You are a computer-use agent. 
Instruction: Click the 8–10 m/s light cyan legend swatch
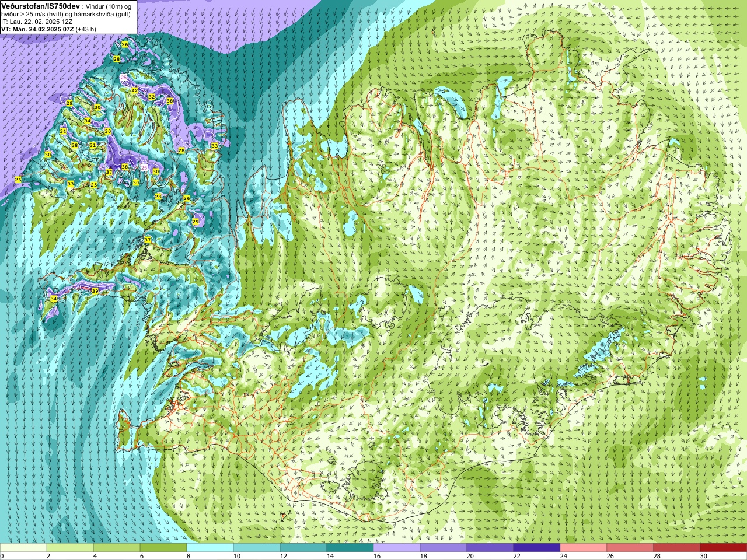[x=210, y=548]
